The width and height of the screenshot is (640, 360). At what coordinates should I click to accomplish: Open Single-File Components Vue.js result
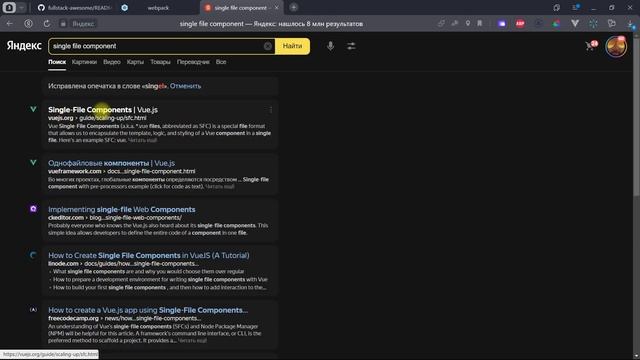(x=103, y=110)
